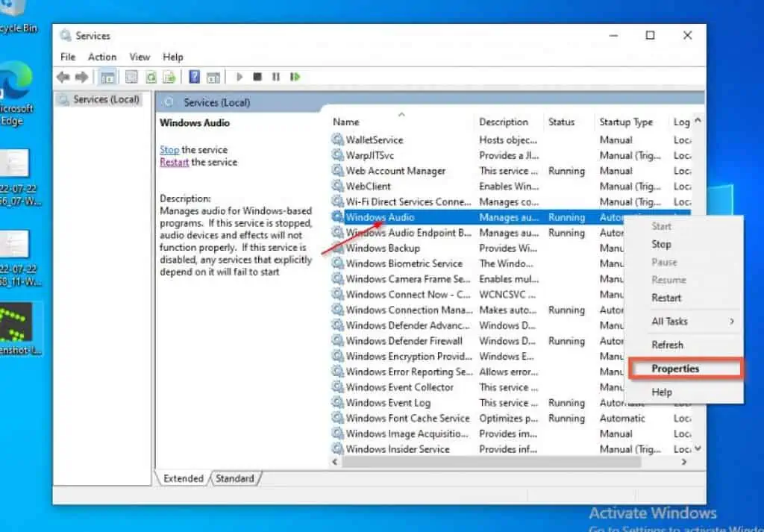Click the Export List toolbar icon
Viewport: 764px width, 532px height.
[x=169, y=76]
